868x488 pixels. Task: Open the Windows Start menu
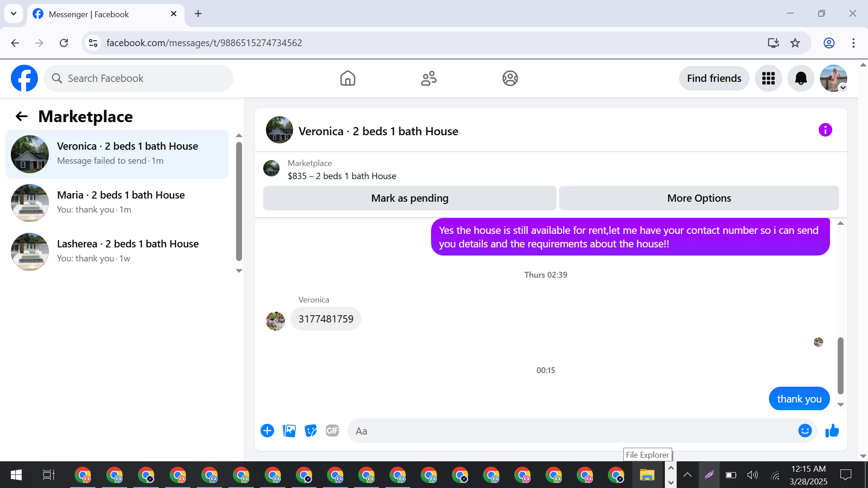click(16, 475)
